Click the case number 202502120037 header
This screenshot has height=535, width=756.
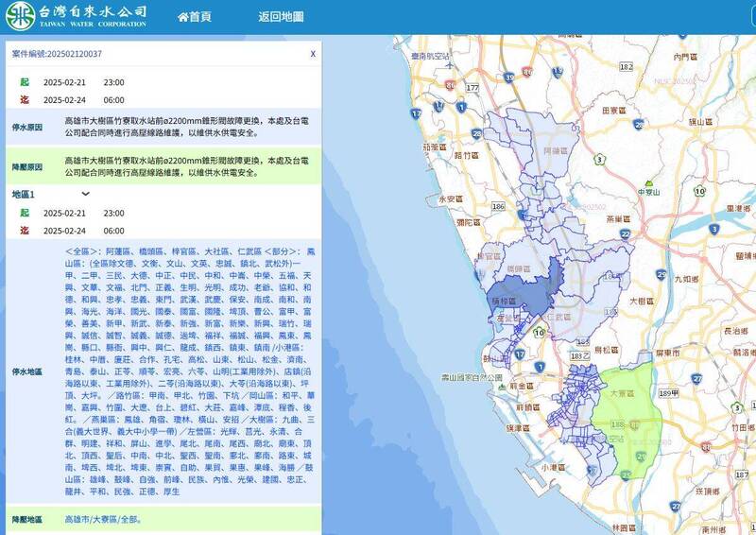click(57, 55)
